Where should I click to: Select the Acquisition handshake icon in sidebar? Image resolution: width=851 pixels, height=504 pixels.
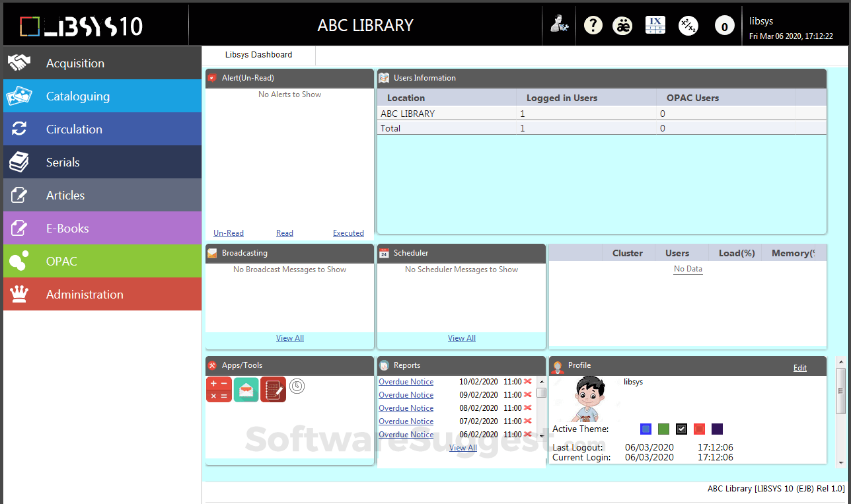click(19, 63)
